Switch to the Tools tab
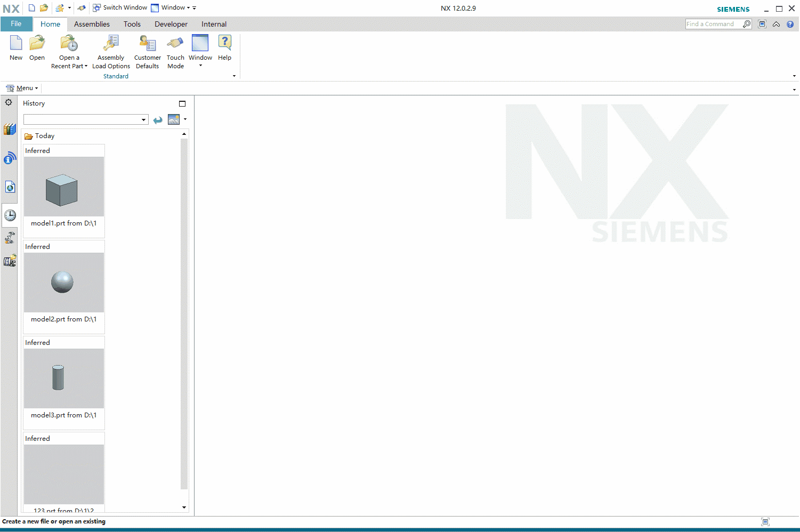Image resolution: width=800 pixels, height=532 pixels. pyautogui.click(x=132, y=24)
